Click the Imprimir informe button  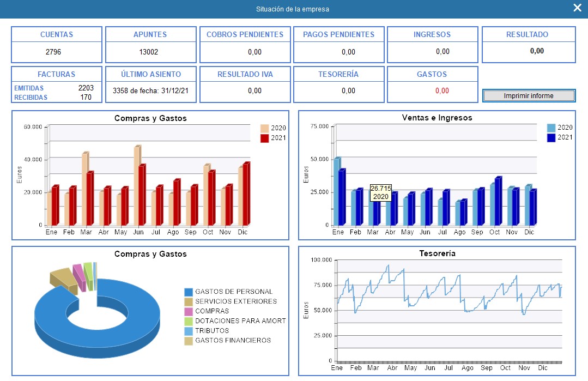tap(528, 96)
